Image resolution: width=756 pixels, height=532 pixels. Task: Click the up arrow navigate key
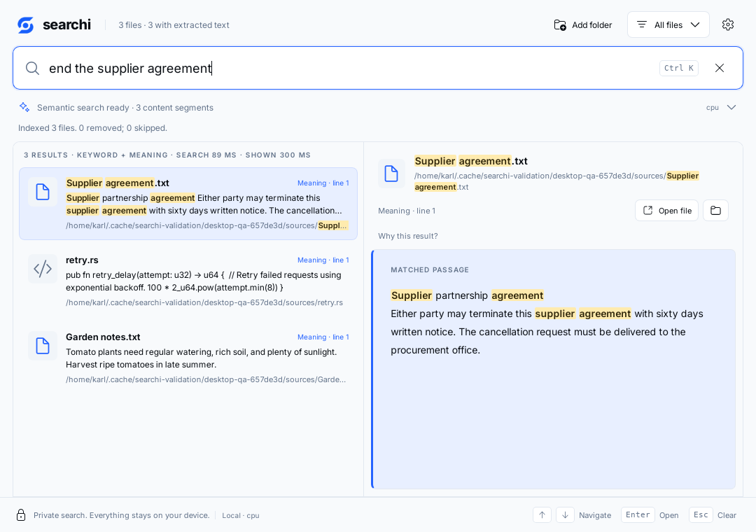point(542,515)
